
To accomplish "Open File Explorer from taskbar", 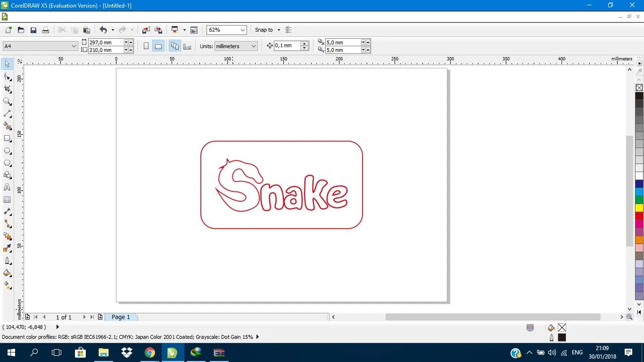I will click(104, 352).
